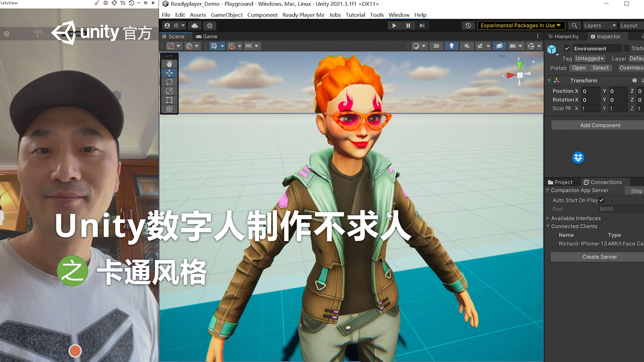Open the Ready Player Me menu
Viewport: 644px width, 362px height.
(x=303, y=15)
